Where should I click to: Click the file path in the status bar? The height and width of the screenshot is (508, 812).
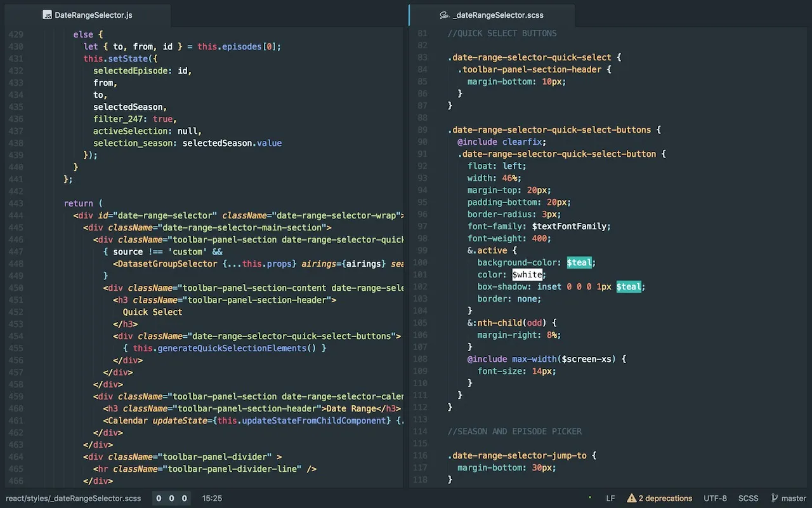pyautogui.click(x=73, y=498)
